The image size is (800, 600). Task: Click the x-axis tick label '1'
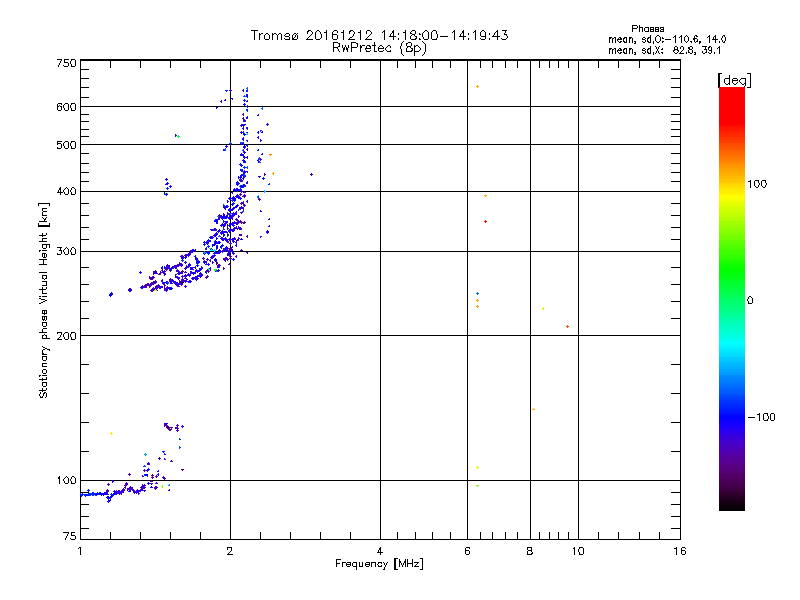click(x=80, y=551)
